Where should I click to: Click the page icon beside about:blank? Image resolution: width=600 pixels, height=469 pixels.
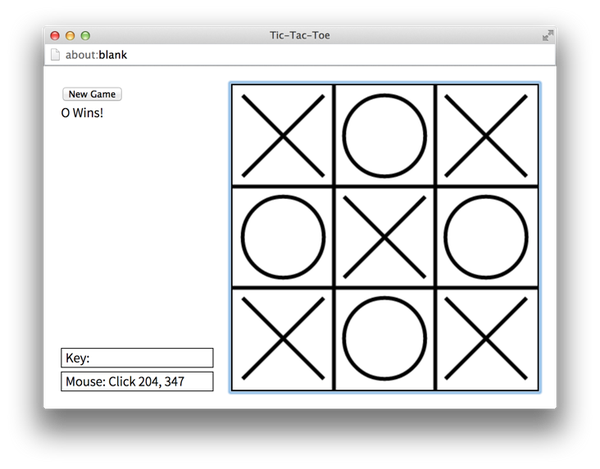tap(55, 55)
